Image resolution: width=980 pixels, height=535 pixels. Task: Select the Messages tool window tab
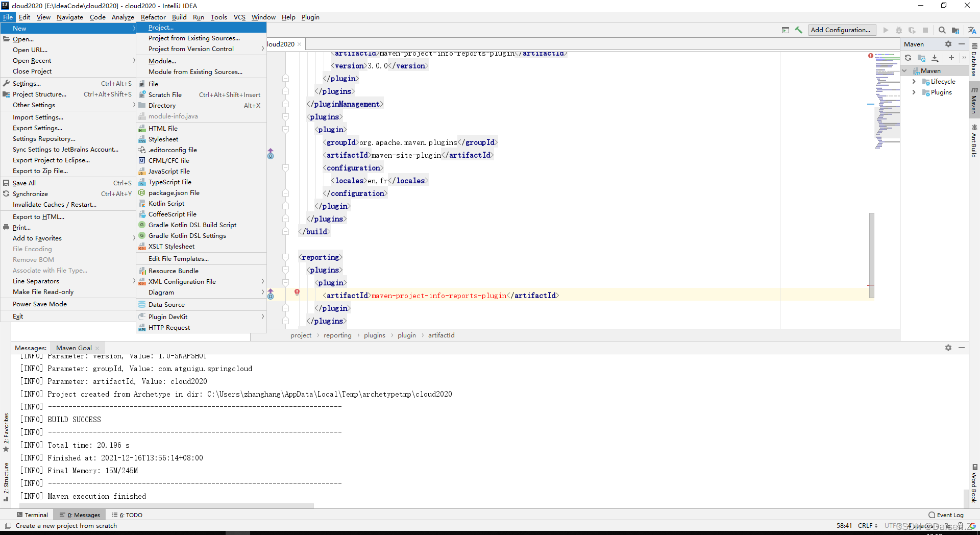point(80,515)
